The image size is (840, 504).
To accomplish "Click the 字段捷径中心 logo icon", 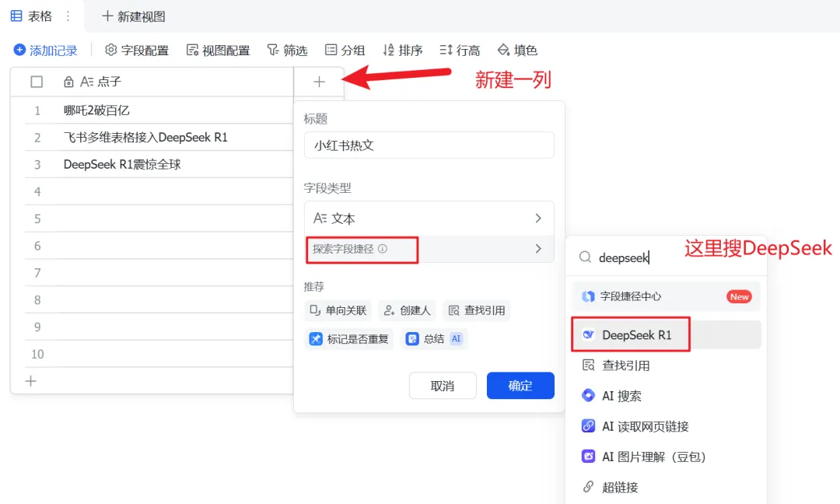I will pos(588,297).
